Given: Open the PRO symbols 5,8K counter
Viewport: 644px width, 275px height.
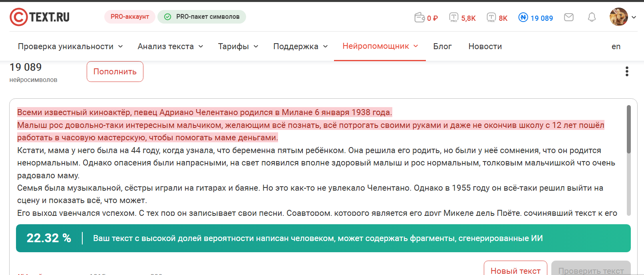Looking at the screenshot, I should [462, 18].
